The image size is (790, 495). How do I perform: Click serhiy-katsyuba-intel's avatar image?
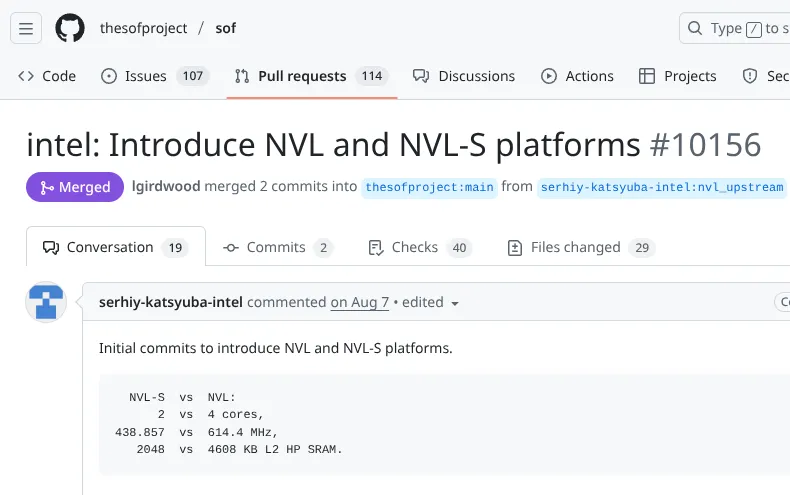click(x=46, y=301)
